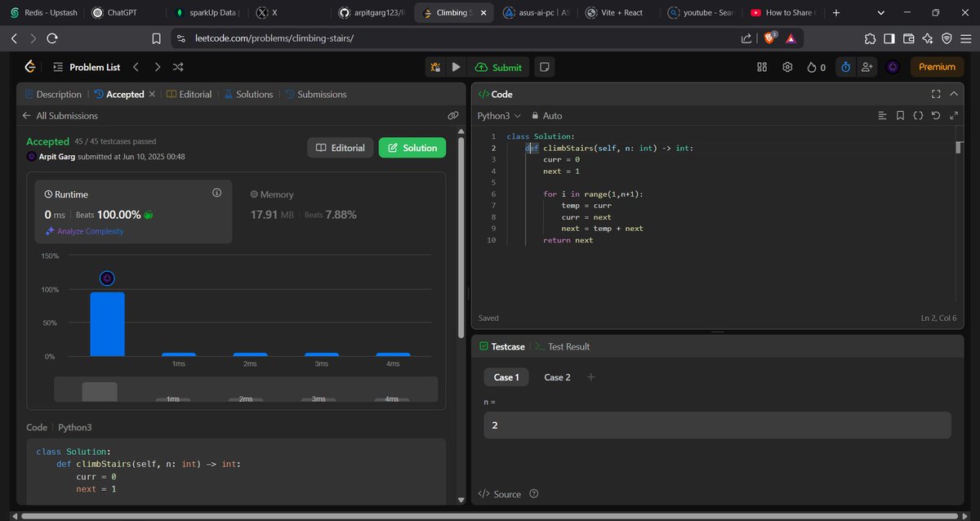
Task: Open a new browser tab
Action: (836, 12)
